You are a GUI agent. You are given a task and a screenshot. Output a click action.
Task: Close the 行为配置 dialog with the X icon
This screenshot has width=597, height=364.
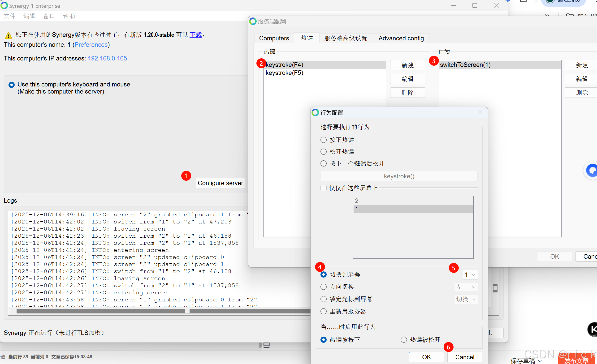[x=480, y=113]
